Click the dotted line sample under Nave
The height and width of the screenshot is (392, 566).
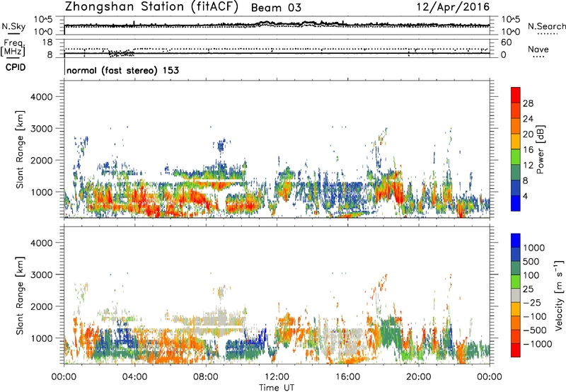[538, 57]
